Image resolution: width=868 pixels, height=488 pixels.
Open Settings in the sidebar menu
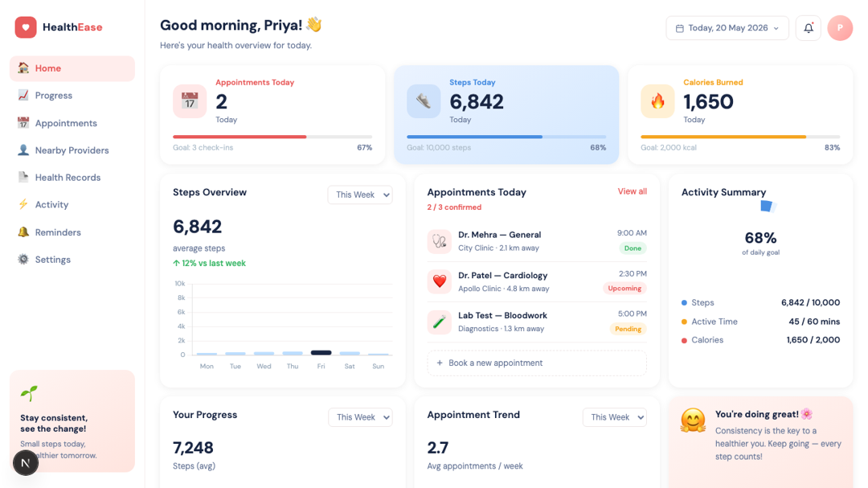click(x=72, y=259)
